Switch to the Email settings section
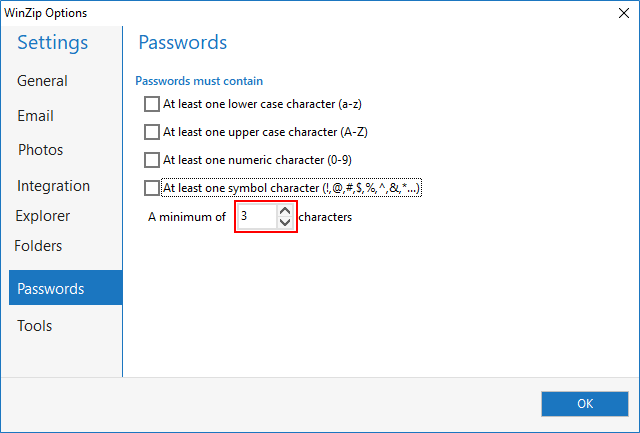The height and width of the screenshot is (433, 640). click(36, 116)
